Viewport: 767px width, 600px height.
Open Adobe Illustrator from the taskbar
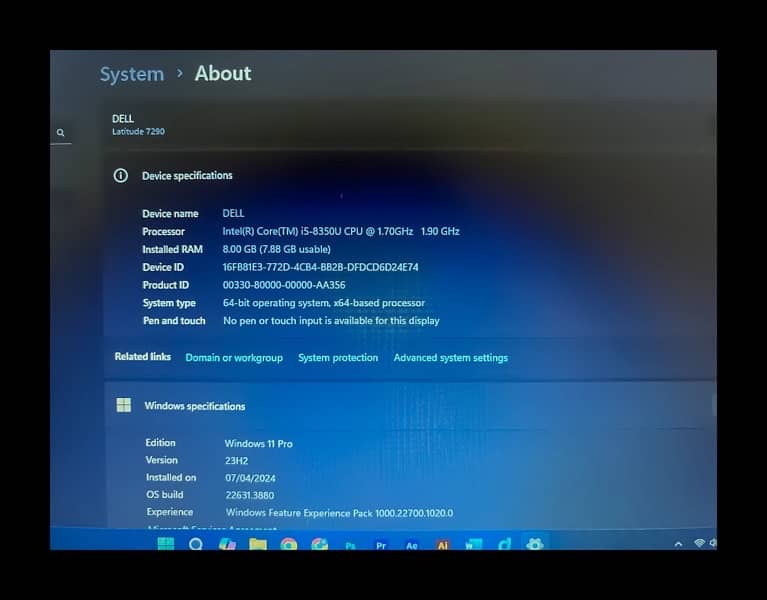[442, 545]
